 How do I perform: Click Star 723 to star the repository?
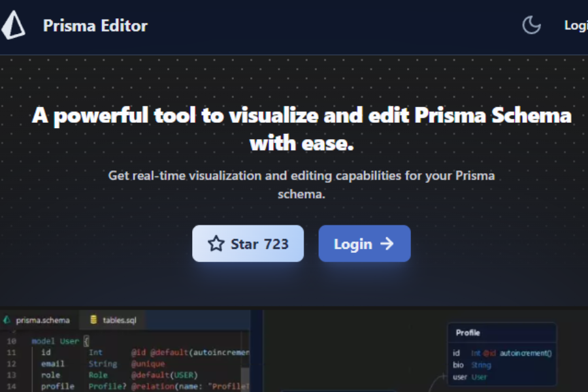click(248, 243)
